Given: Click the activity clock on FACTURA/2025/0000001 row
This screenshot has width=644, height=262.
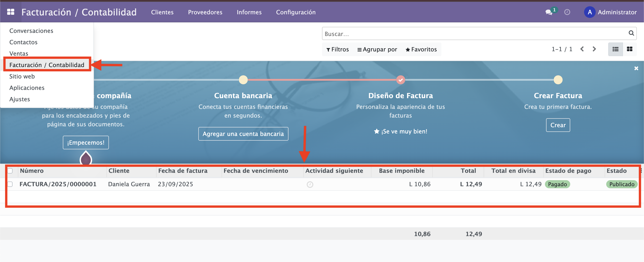Looking at the screenshot, I should tap(310, 184).
